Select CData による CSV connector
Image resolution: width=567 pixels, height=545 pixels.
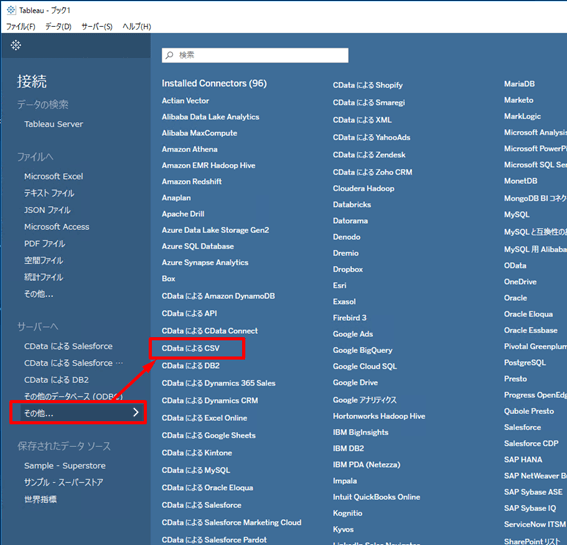(x=191, y=348)
